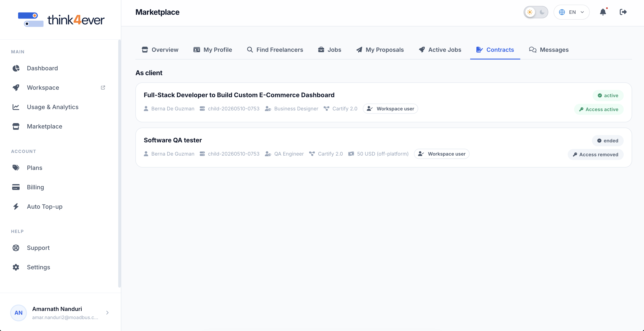The width and height of the screenshot is (644, 331).
Task: Click the Dashboard pie chart icon
Action: 16,68
